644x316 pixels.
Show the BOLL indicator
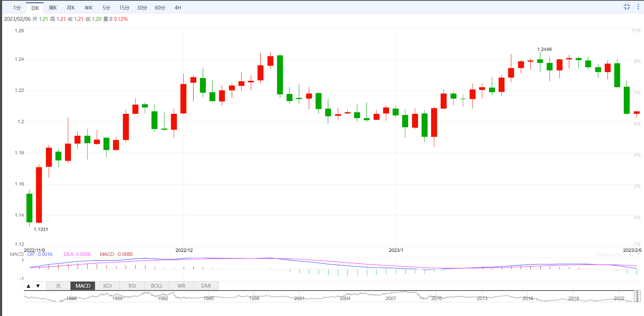157,286
